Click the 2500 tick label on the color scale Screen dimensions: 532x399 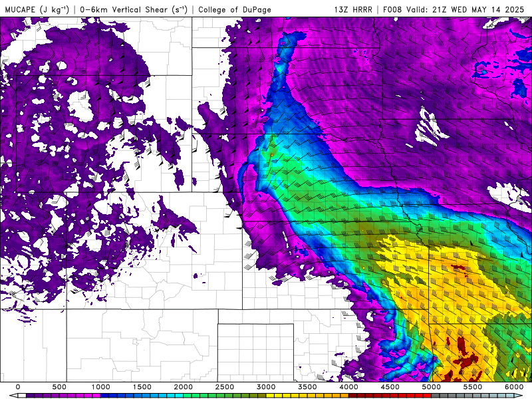pyautogui.click(x=225, y=387)
